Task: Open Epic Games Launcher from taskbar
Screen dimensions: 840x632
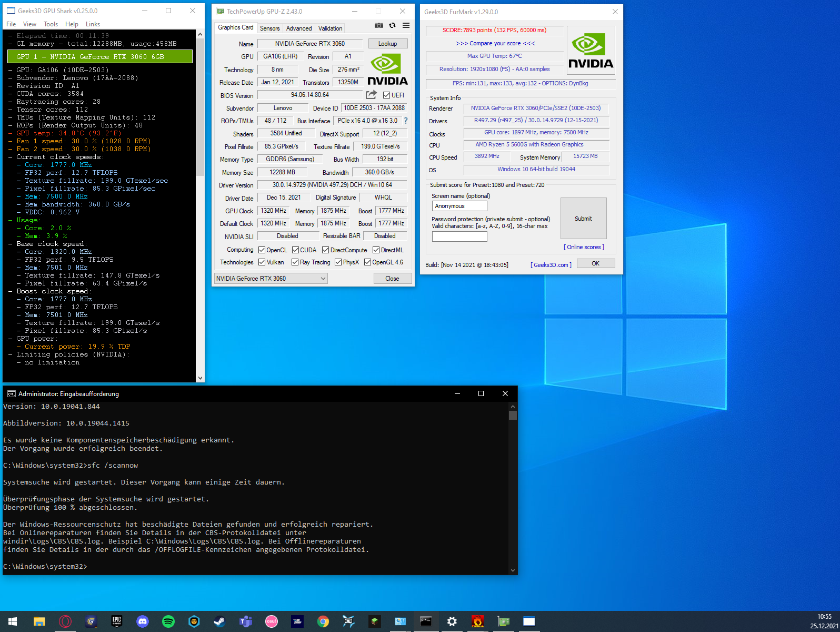Action: point(116,621)
